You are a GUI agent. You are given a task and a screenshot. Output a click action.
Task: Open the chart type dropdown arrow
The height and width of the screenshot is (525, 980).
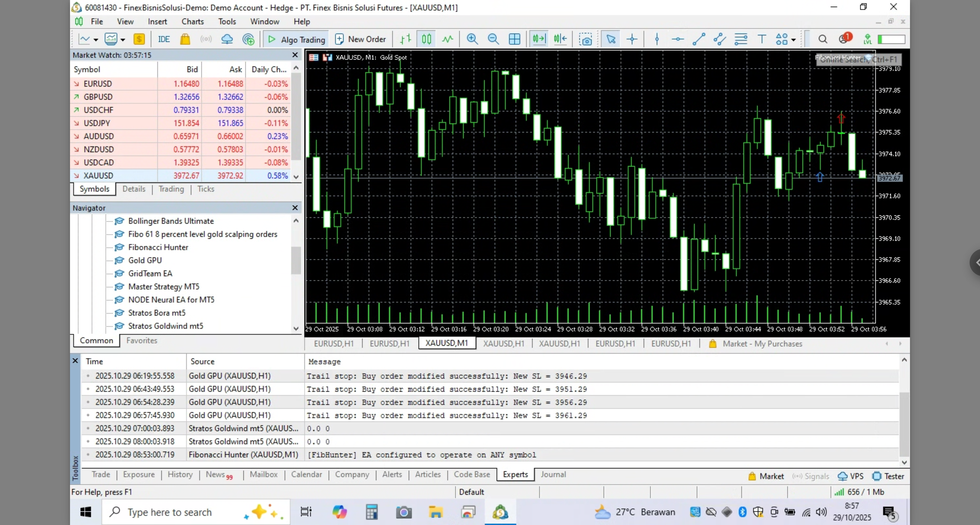(x=96, y=40)
